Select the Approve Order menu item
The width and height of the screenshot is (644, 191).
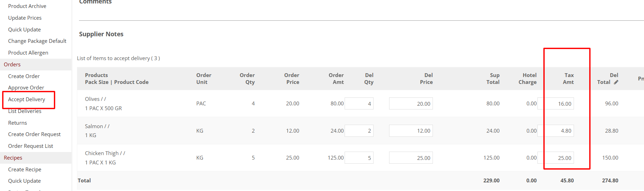click(26, 88)
